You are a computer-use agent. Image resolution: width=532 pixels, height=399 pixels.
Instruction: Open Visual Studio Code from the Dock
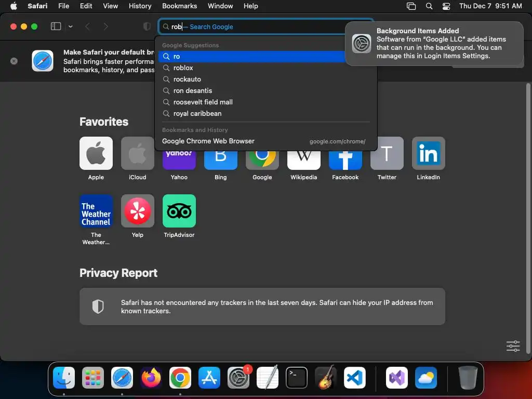click(x=354, y=377)
